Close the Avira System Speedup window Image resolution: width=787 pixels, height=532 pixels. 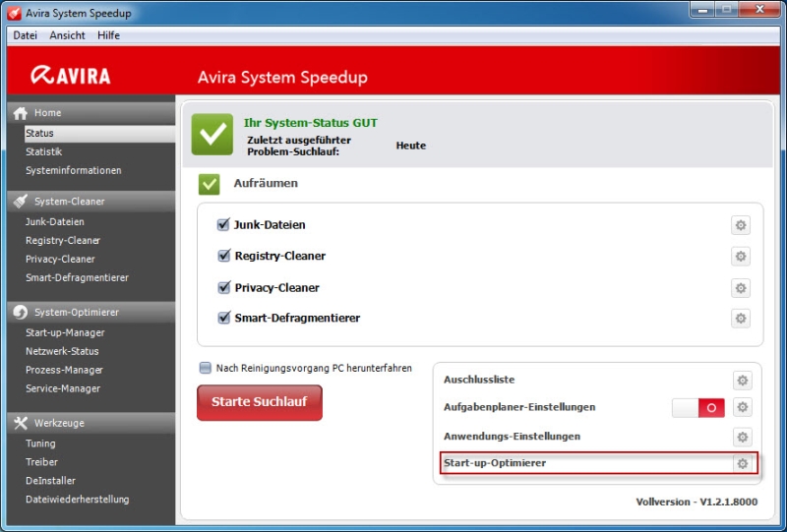point(759,10)
